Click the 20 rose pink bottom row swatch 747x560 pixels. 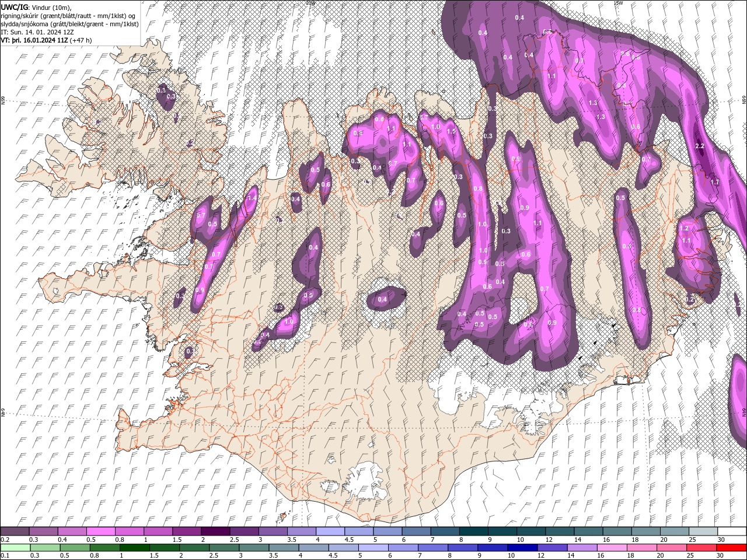(671, 548)
